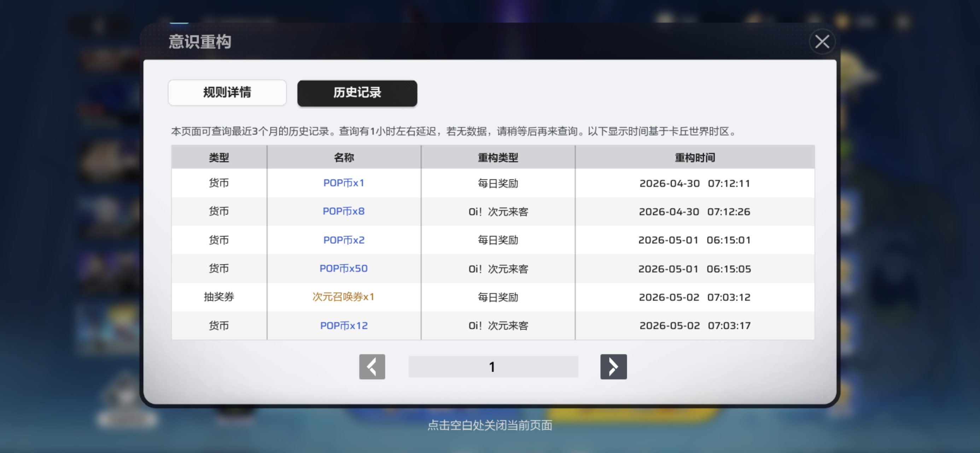
Task: Click the 重构时间 column header
Action: tap(695, 157)
